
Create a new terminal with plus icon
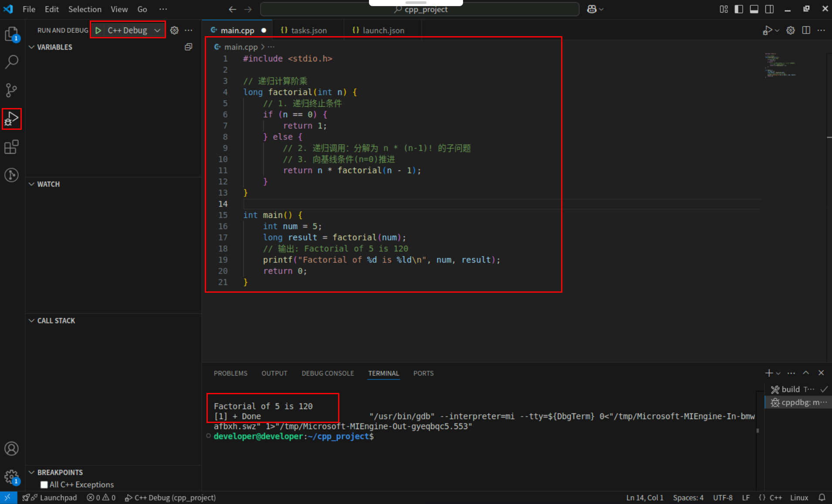click(769, 373)
